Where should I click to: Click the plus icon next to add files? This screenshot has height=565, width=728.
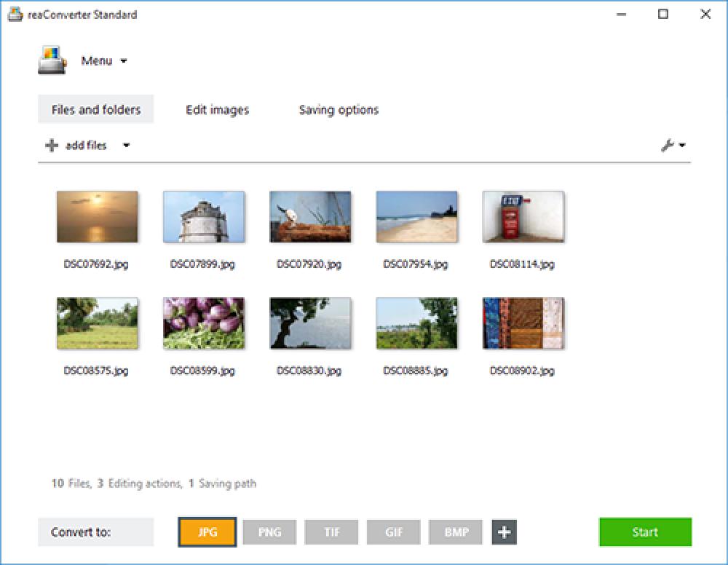pyautogui.click(x=50, y=145)
